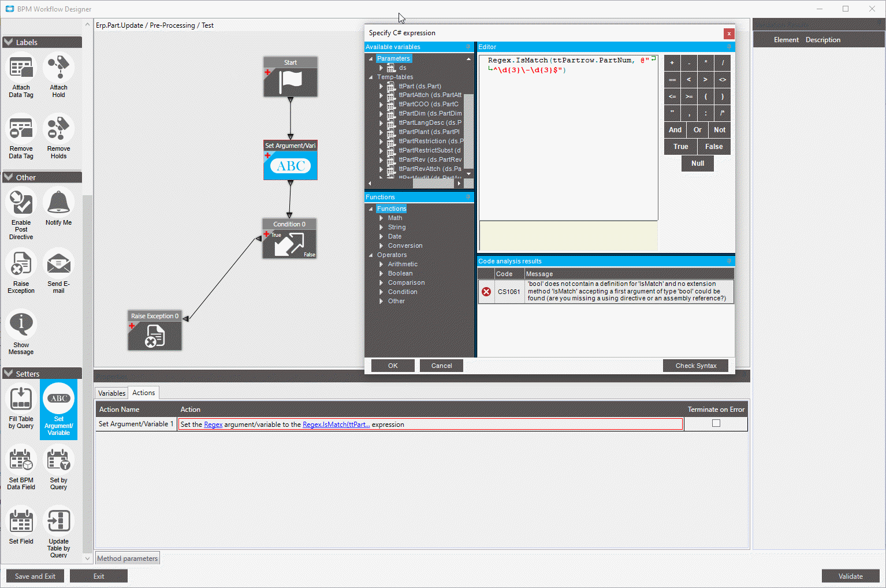The image size is (886, 588).
Task: Select the Attach Hold icon
Action: [58, 68]
